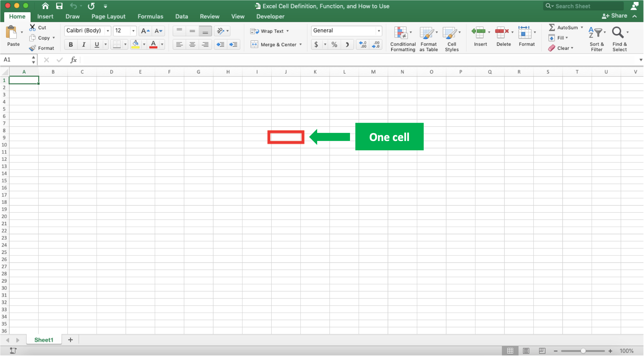Click the Zoom level indicator

[x=630, y=350]
